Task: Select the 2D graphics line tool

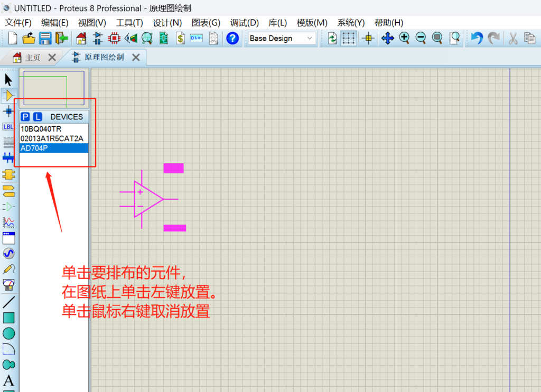Action: pyautogui.click(x=8, y=302)
